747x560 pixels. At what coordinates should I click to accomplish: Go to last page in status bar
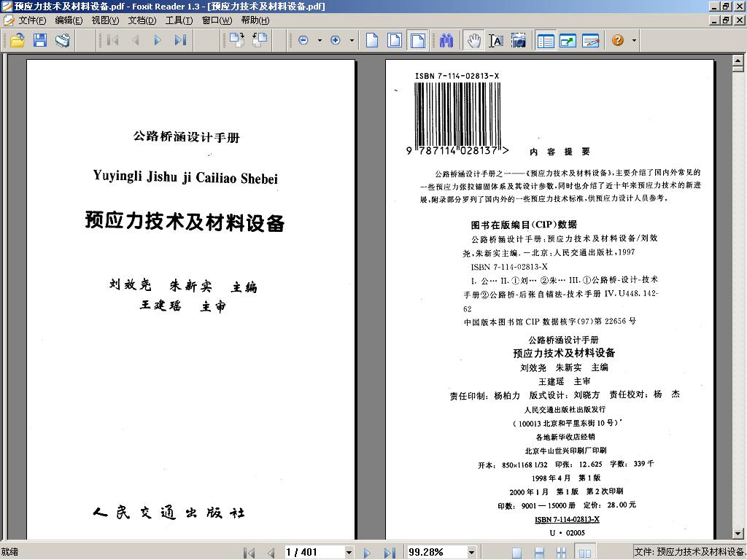coord(390,553)
